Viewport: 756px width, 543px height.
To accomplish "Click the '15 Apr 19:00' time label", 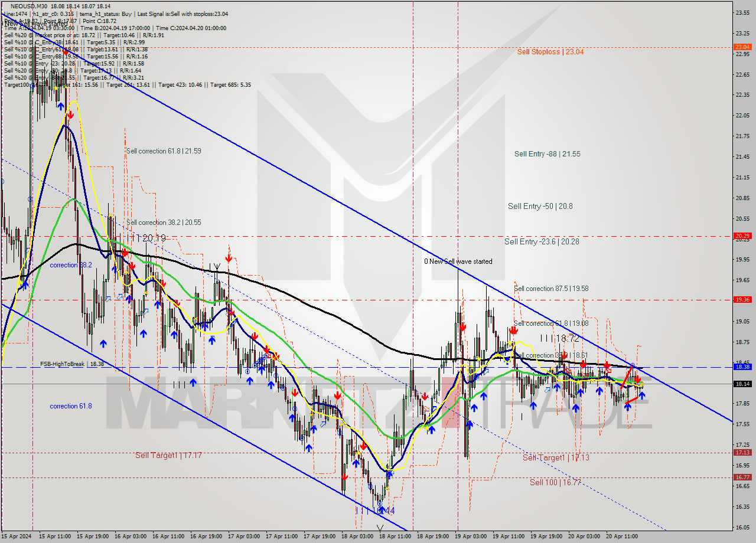I will (93, 537).
